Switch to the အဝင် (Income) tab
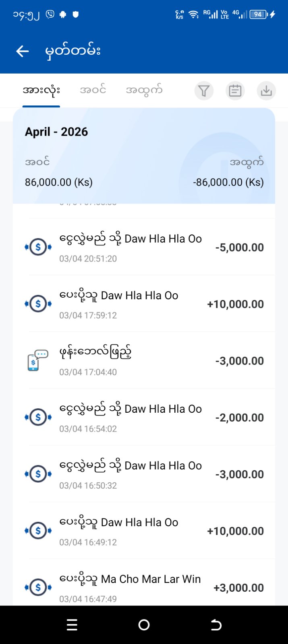Image resolution: width=288 pixels, height=644 pixels. [x=93, y=90]
